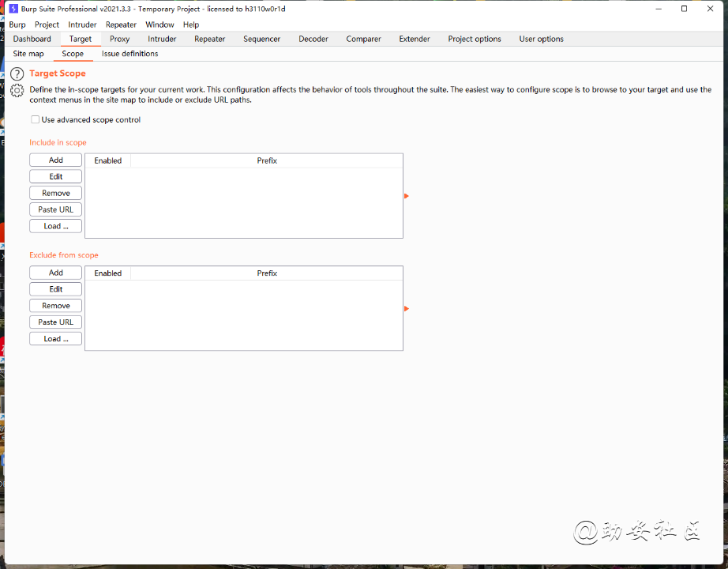The height and width of the screenshot is (569, 728).
Task: Click Edit under Include in scope
Action: pyautogui.click(x=56, y=177)
